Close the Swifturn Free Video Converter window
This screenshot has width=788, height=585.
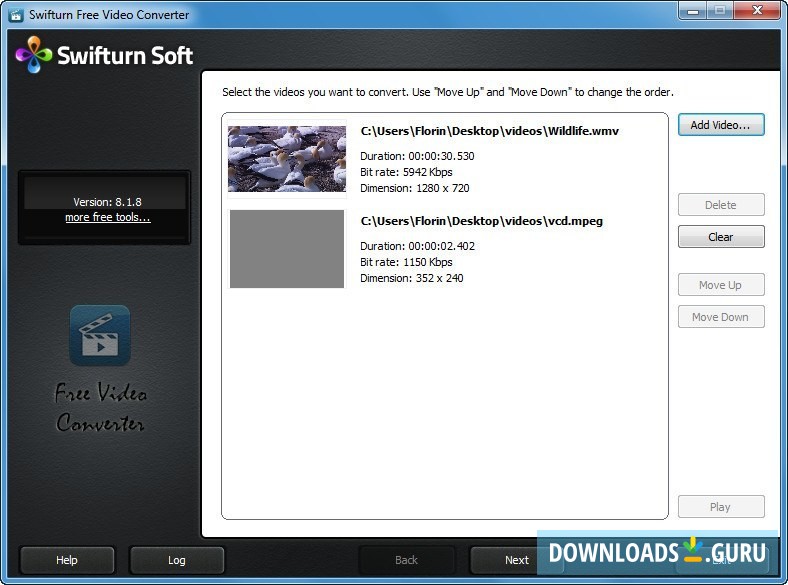pos(757,11)
